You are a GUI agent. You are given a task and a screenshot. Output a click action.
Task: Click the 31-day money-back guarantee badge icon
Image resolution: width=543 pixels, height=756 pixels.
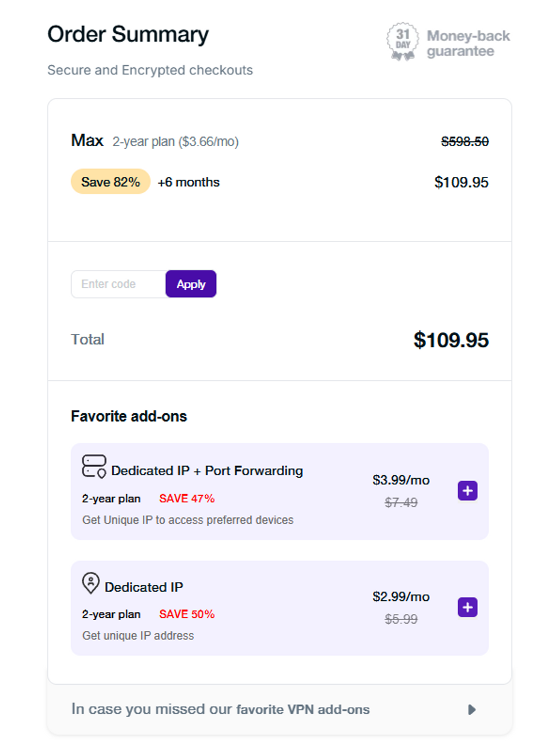(402, 42)
